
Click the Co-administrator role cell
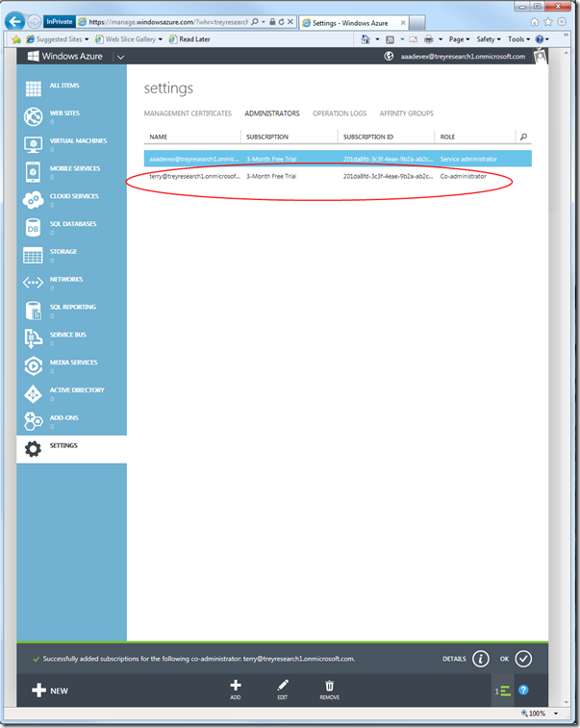click(x=463, y=176)
